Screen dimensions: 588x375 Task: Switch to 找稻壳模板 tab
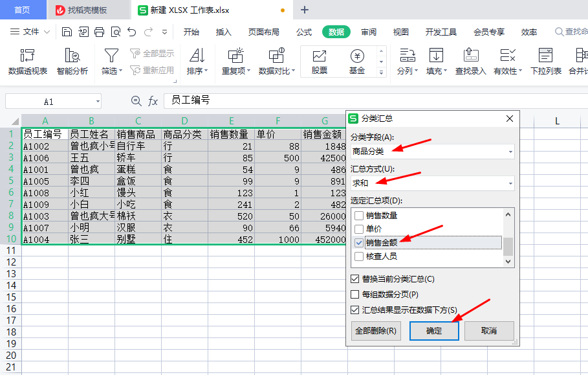click(x=87, y=10)
